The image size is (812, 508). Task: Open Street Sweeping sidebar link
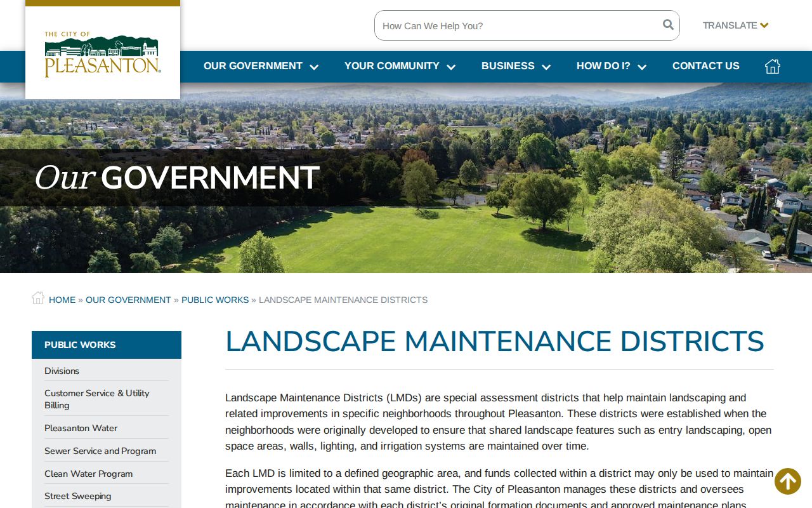click(78, 496)
